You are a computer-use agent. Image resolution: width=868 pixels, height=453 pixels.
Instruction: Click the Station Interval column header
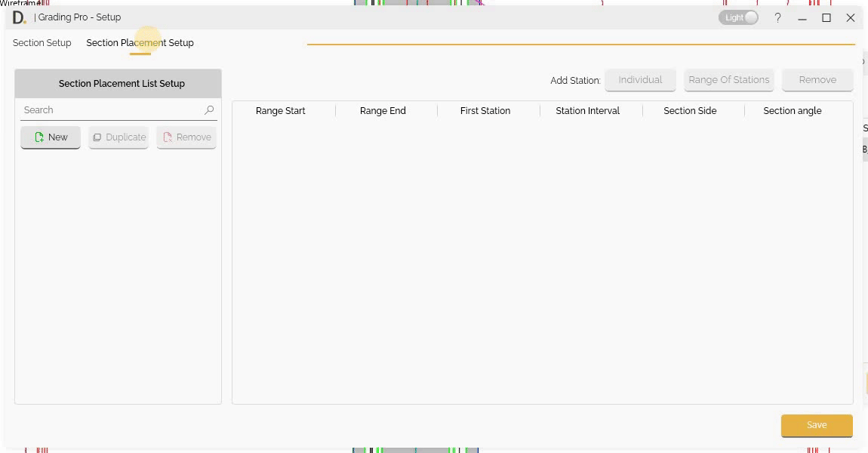(587, 110)
